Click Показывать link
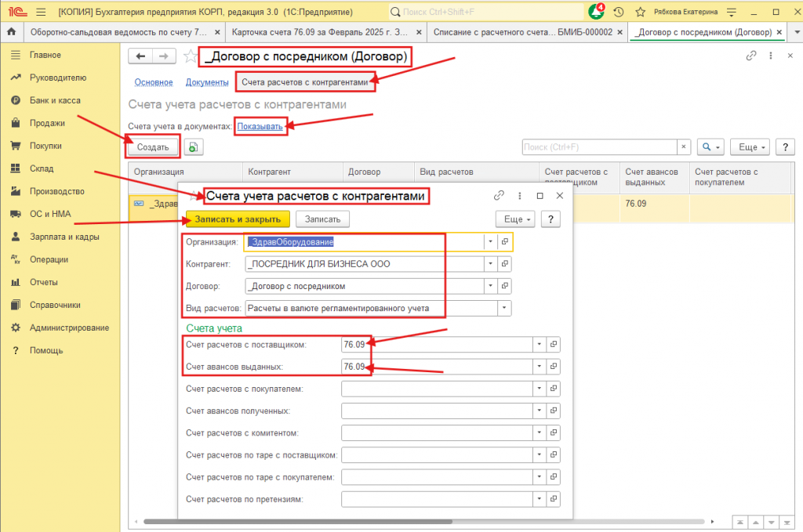The width and height of the screenshot is (803, 532). coord(260,126)
